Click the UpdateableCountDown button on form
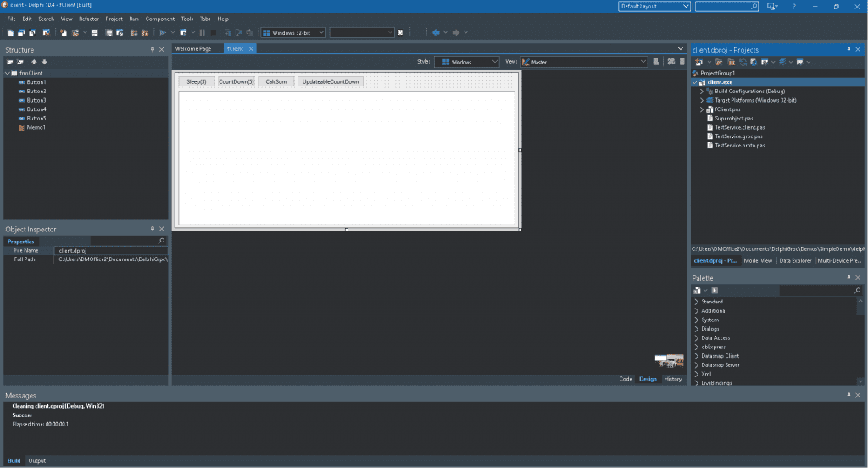This screenshot has height=473, width=868. (x=331, y=81)
